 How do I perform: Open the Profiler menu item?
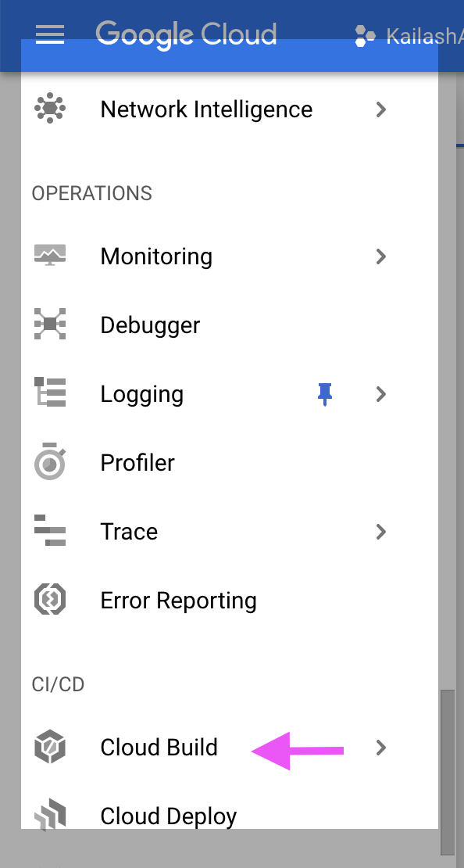coord(230,463)
